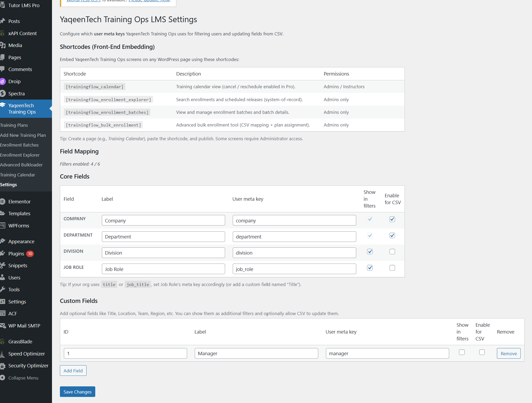Click the Elementor sidebar icon

(x=3, y=201)
